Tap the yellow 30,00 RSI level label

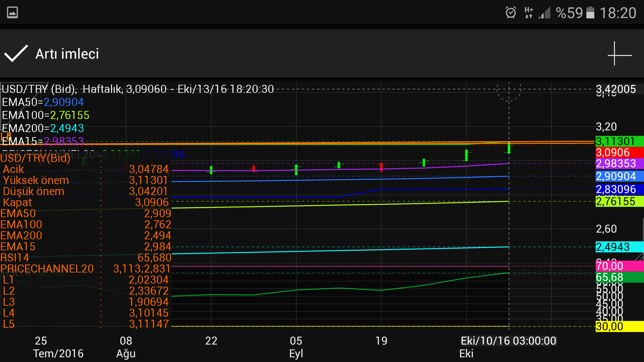619,326
